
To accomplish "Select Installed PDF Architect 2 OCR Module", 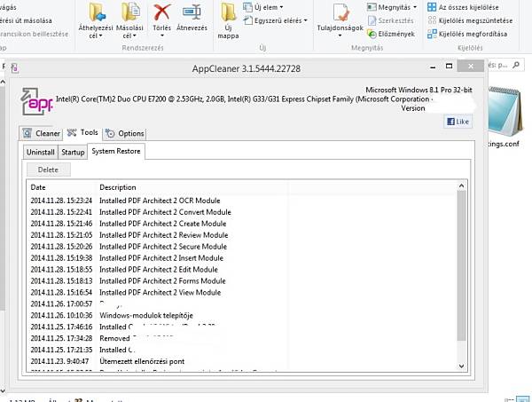I will click(x=243, y=201).
